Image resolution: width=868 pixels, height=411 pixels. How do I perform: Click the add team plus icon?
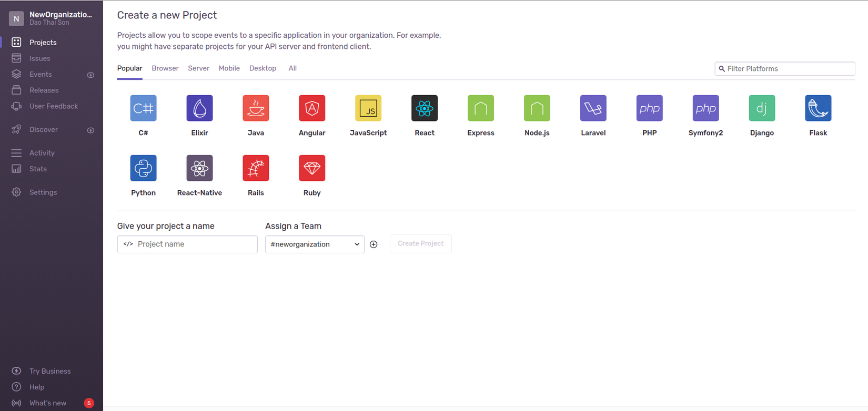tap(374, 244)
